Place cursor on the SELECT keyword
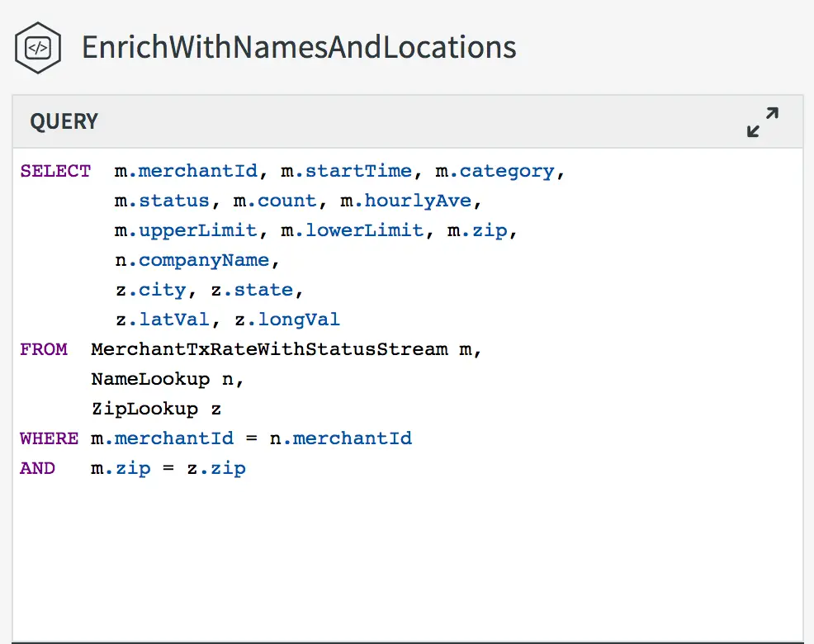The height and width of the screenshot is (644, 814). click(x=55, y=172)
